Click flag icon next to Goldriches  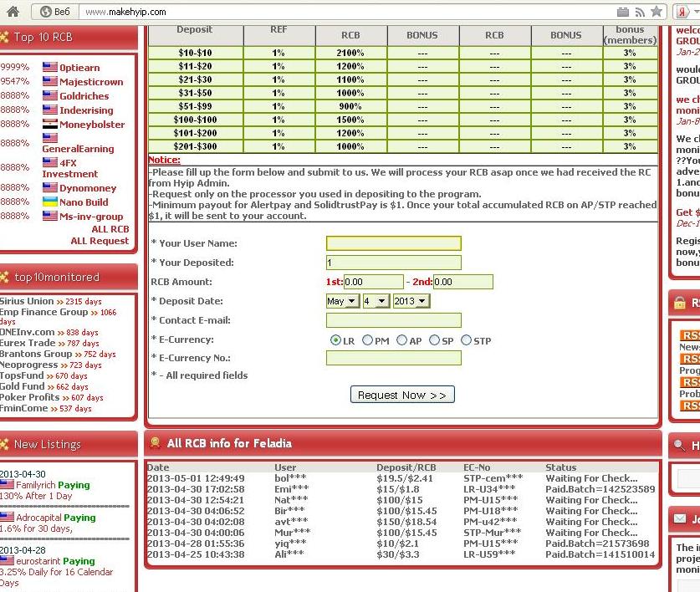pyautogui.click(x=50, y=95)
